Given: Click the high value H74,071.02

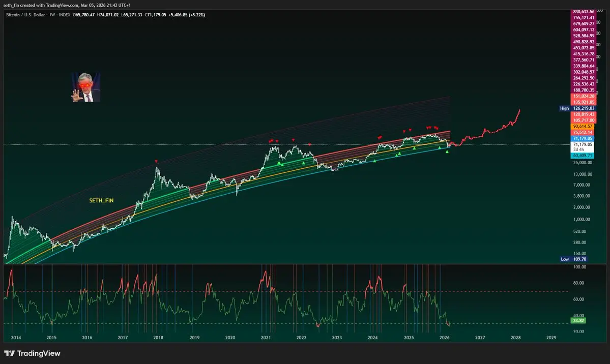Looking at the screenshot, I should pyautogui.click(x=108, y=15).
